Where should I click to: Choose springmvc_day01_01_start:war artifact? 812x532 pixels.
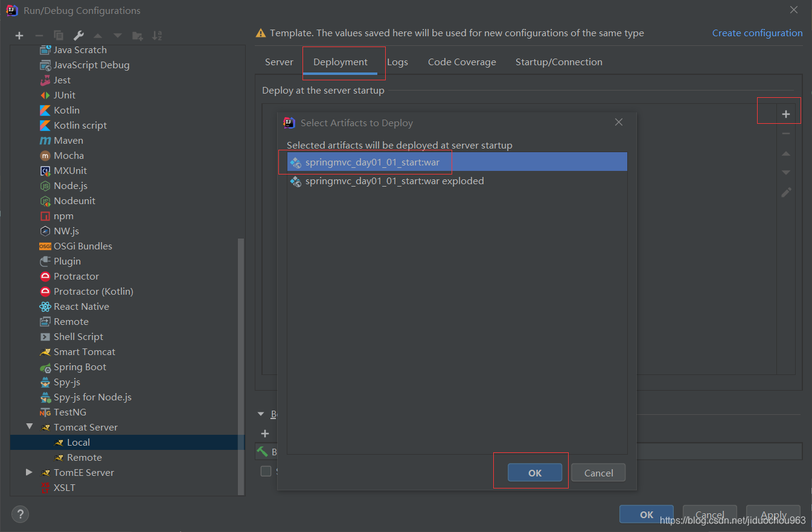click(x=457, y=162)
